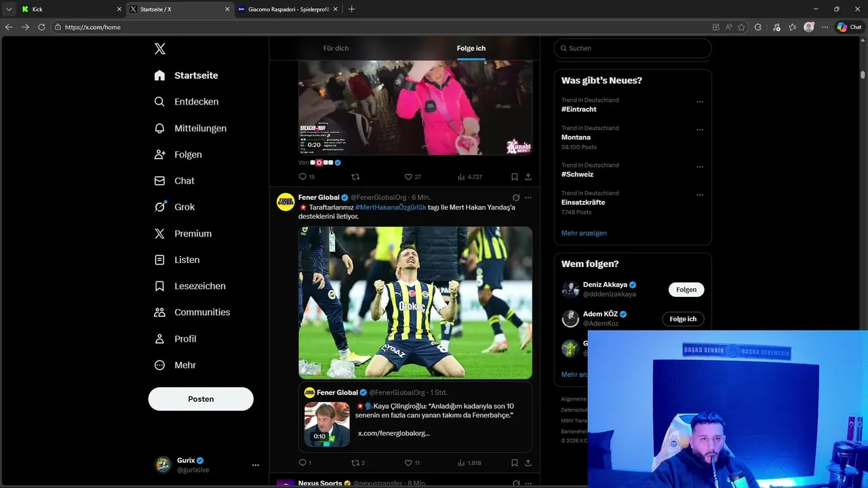Image resolution: width=868 pixels, height=488 pixels.
Task: Open Folgen in the sidebar
Action: [x=178, y=155]
